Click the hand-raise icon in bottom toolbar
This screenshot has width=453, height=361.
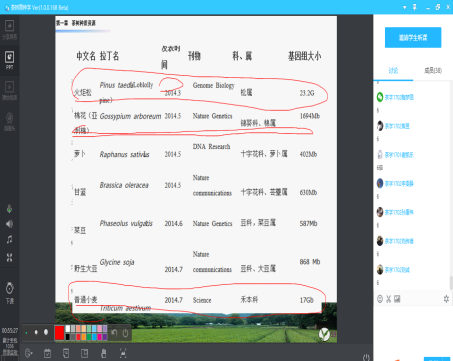tap(104, 353)
